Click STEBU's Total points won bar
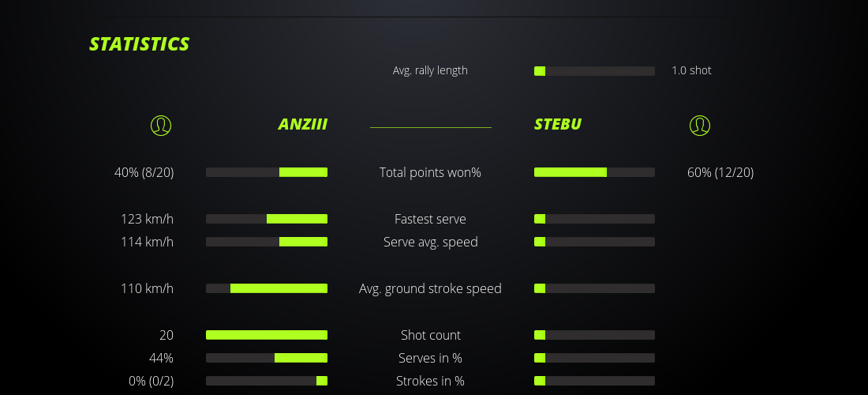This screenshot has width=868, height=395. [x=594, y=172]
